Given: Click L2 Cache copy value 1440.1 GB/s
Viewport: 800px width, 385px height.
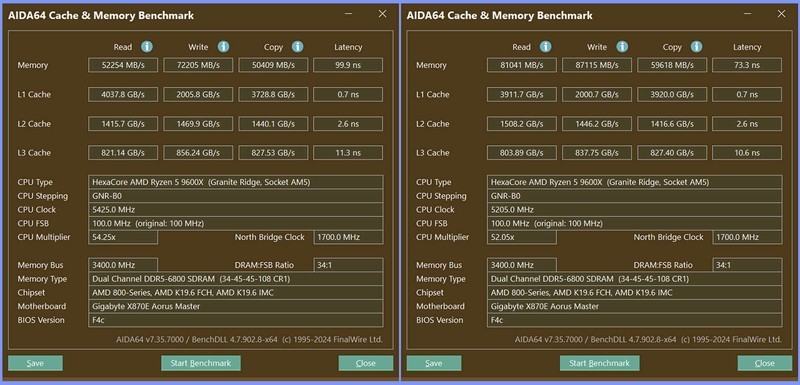Looking at the screenshot, I should pyautogui.click(x=273, y=124).
